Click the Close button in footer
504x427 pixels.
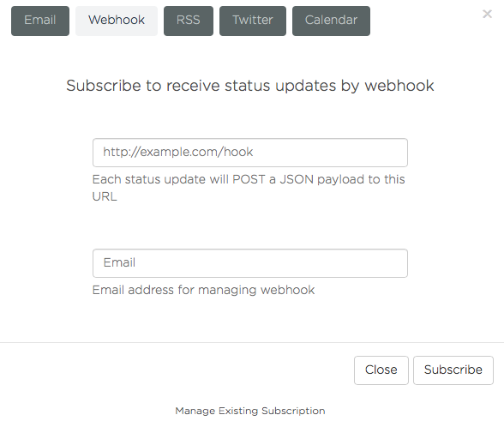381,370
